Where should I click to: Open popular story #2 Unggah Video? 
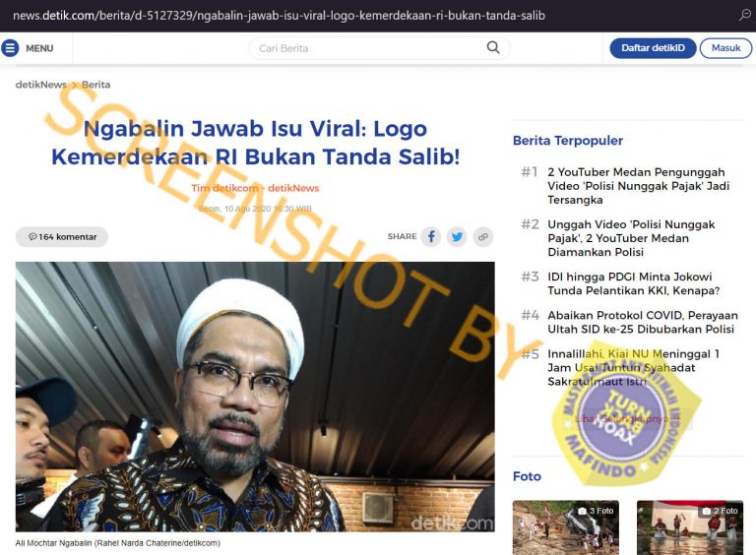coord(631,238)
